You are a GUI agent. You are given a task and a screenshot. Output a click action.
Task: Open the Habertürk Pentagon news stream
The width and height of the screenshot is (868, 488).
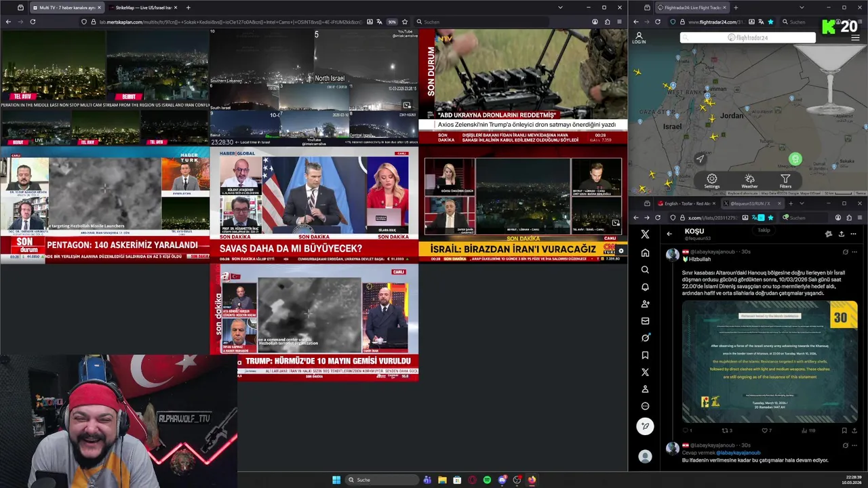[104, 205]
